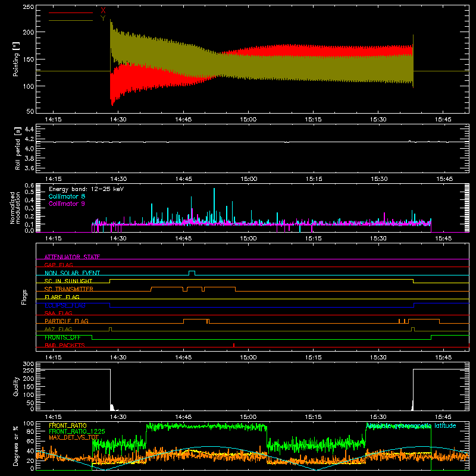Screen dimensions: 476x476
Task: Click the SC_IN_SUNLIGHT flag label
Action: 68,281
